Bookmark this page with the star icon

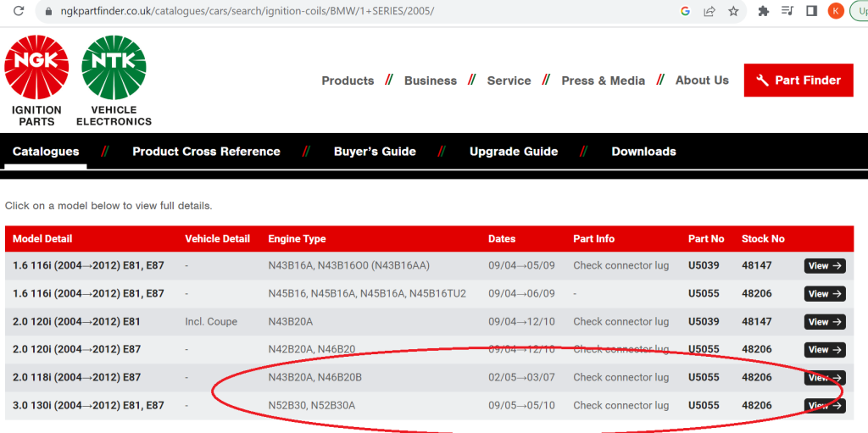click(733, 12)
